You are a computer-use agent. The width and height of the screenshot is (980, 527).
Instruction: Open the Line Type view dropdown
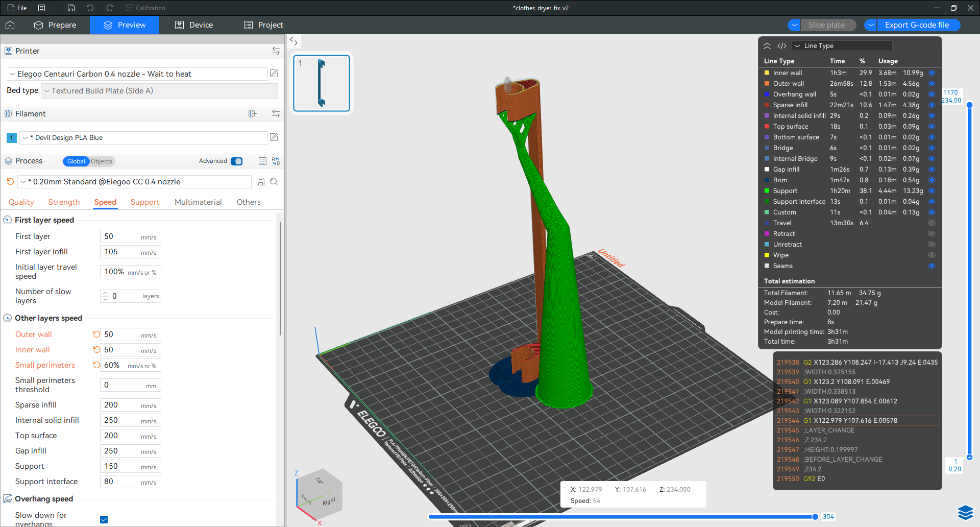coord(842,46)
